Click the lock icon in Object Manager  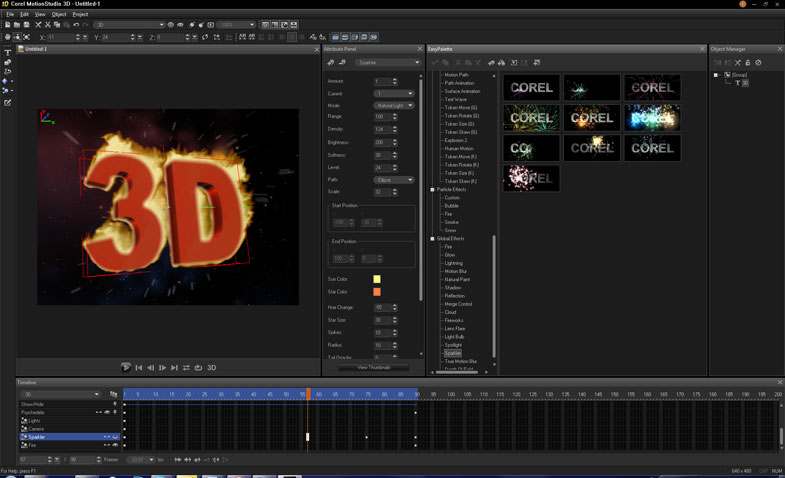748,63
